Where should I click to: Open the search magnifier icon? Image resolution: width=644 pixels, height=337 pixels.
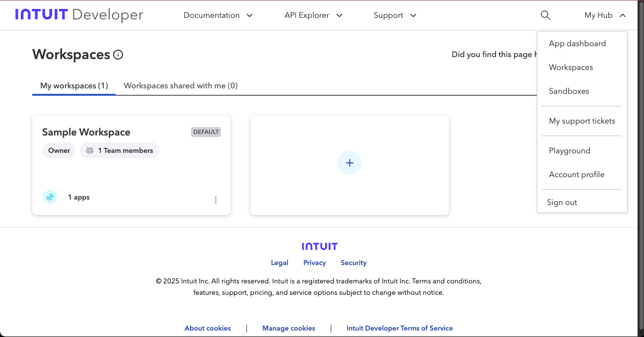546,15
